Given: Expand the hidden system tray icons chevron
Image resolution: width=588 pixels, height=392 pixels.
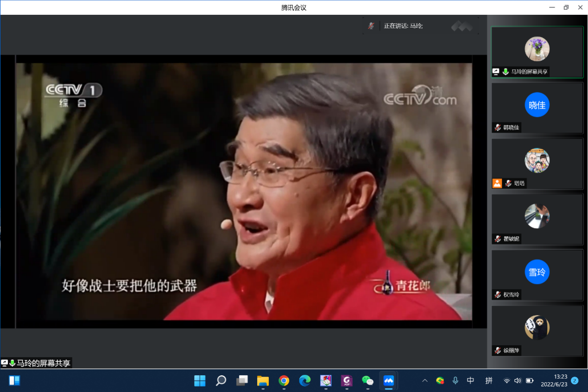Looking at the screenshot, I should point(424,381).
